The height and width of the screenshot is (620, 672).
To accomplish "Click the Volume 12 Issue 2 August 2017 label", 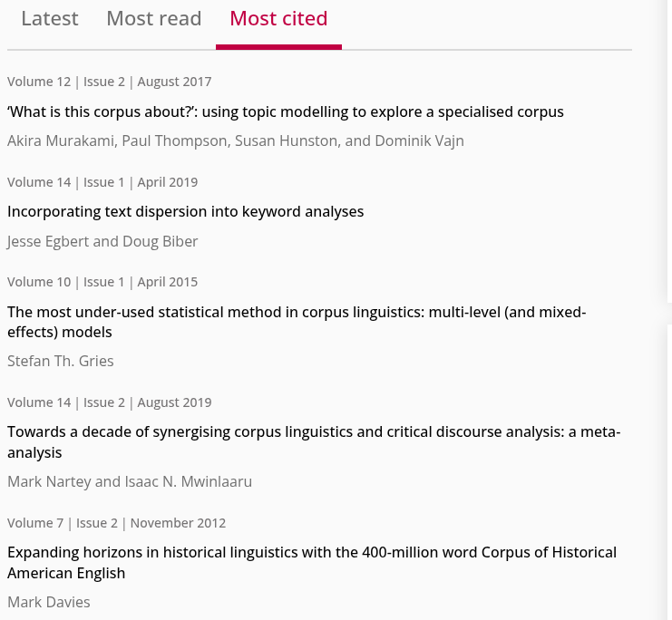I will pos(109,82).
